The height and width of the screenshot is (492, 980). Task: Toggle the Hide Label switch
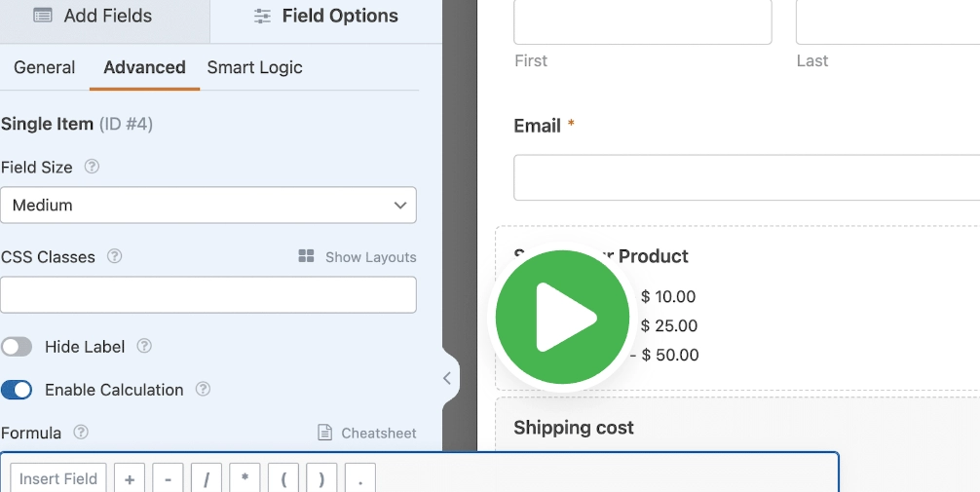(x=17, y=347)
